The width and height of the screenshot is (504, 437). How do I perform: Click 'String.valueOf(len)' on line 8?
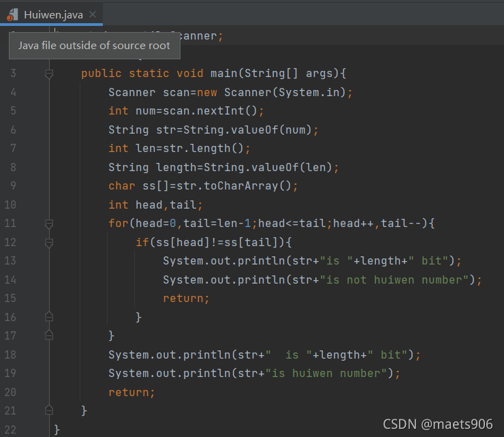pos(268,167)
